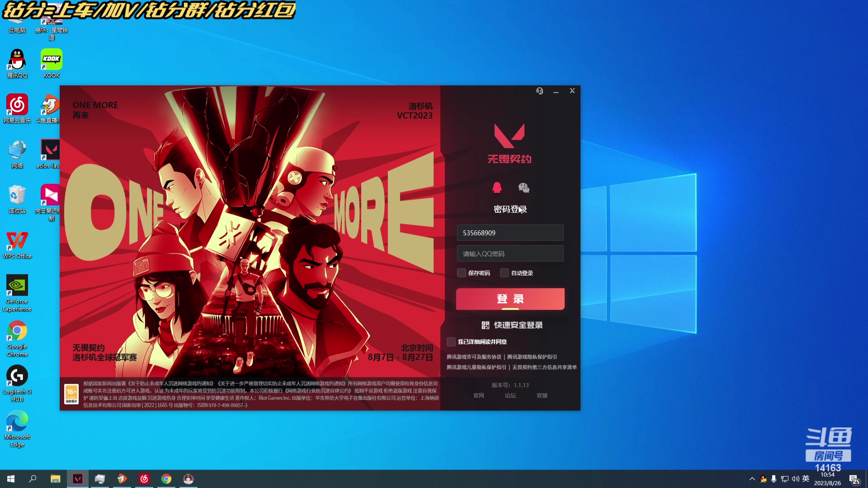Open customer support headset icon
The image size is (868, 488).
point(539,91)
